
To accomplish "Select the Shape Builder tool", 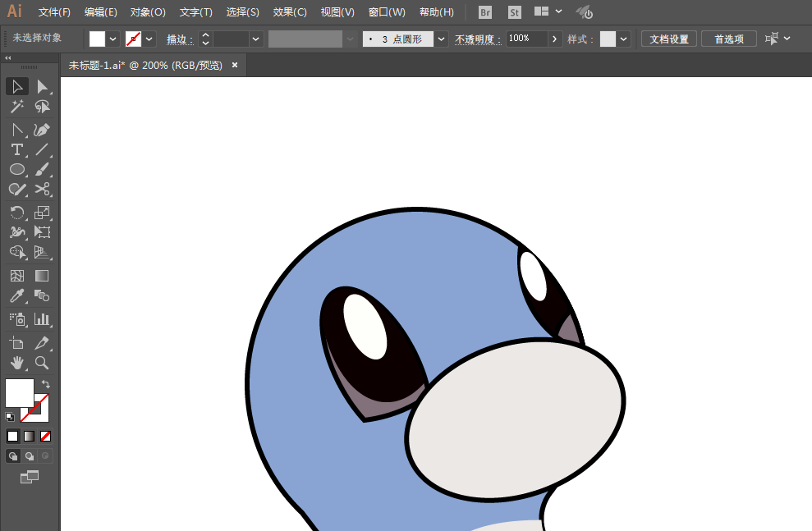I will (x=17, y=252).
